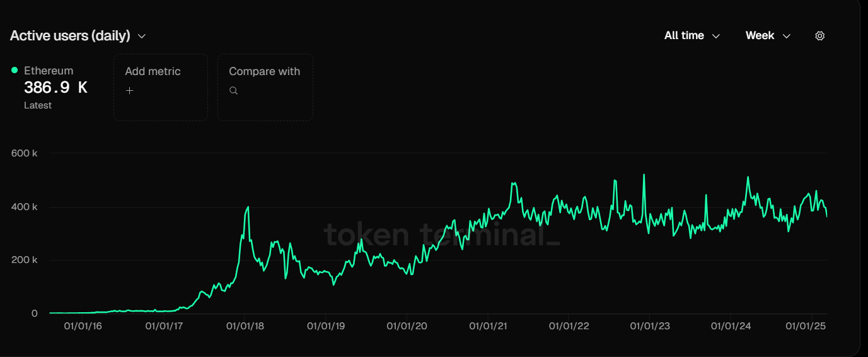
Task: Expand the All time range dropdown
Action: pos(692,36)
